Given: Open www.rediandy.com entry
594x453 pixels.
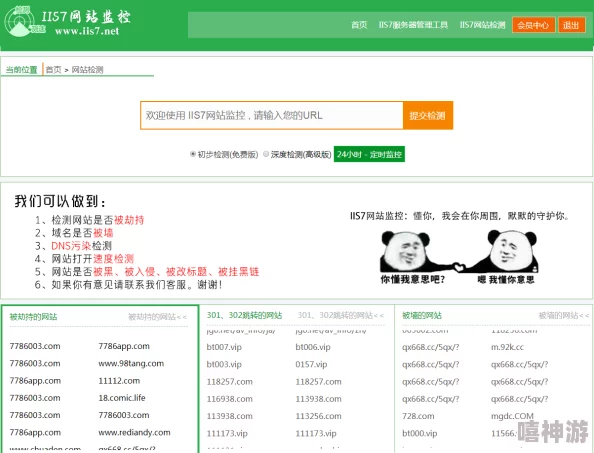Looking at the screenshot, I should pyautogui.click(x=134, y=433).
